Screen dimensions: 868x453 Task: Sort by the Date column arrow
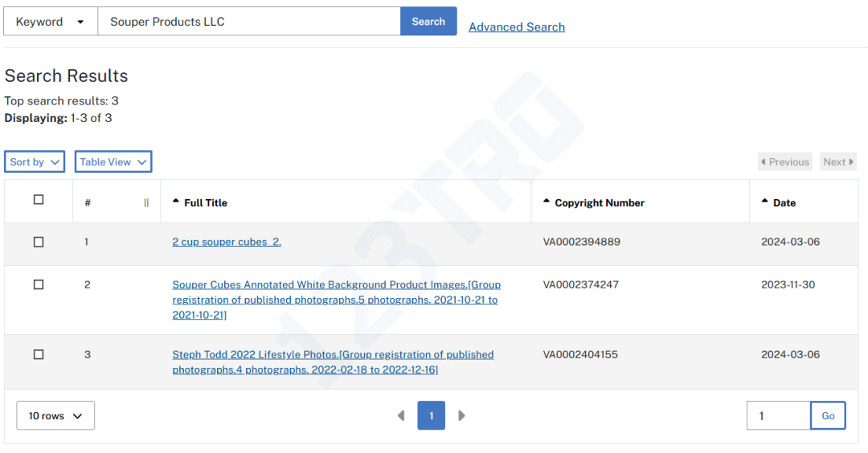coord(764,202)
